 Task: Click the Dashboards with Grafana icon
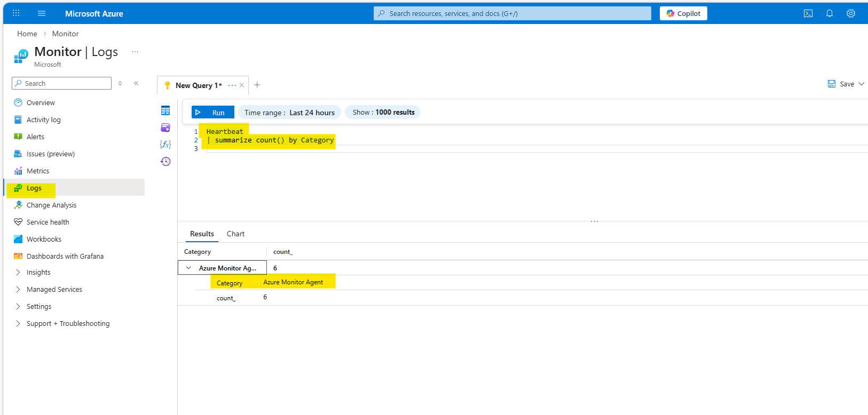[x=18, y=256]
